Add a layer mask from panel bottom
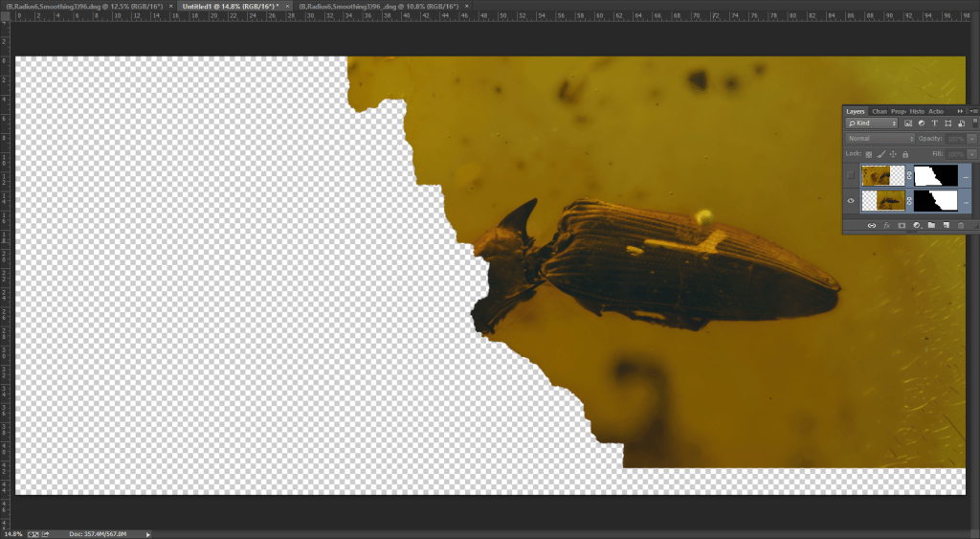This screenshot has width=980, height=539. [901, 226]
